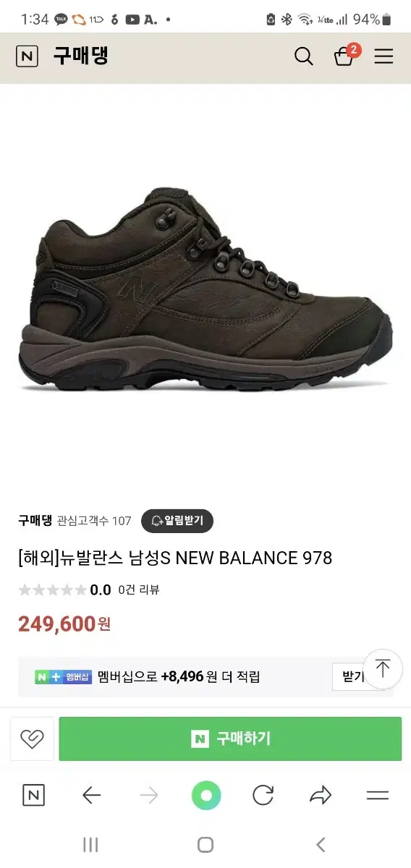Image resolution: width=411 pixels, height=868 pixels.
Task: Tap the star rating display
Action: tap(52, 590)
